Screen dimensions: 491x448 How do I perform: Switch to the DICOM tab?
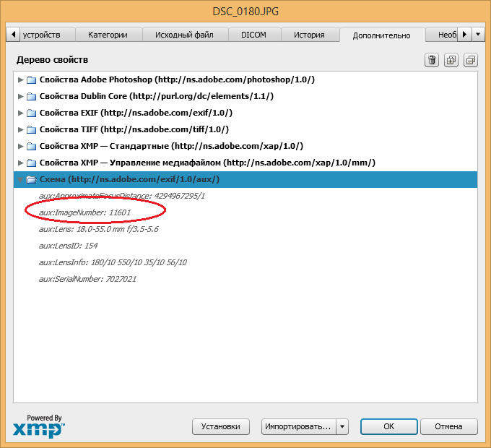tap(253, 35)
